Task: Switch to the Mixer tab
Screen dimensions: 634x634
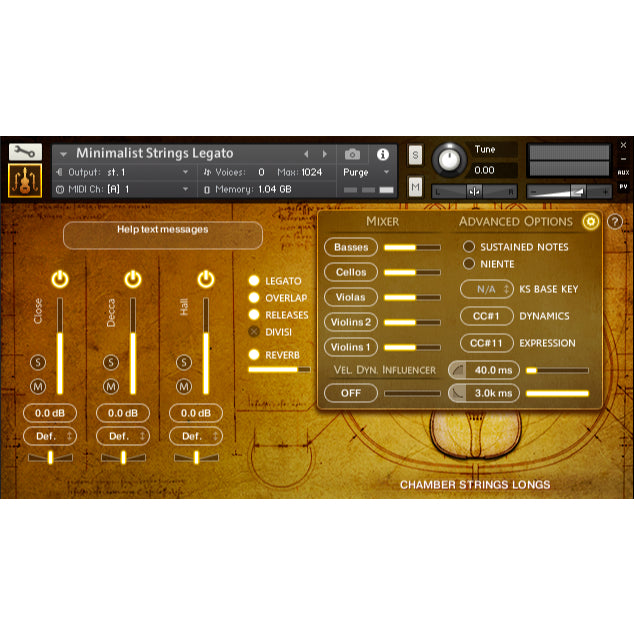Action: [x=383, y=222]
